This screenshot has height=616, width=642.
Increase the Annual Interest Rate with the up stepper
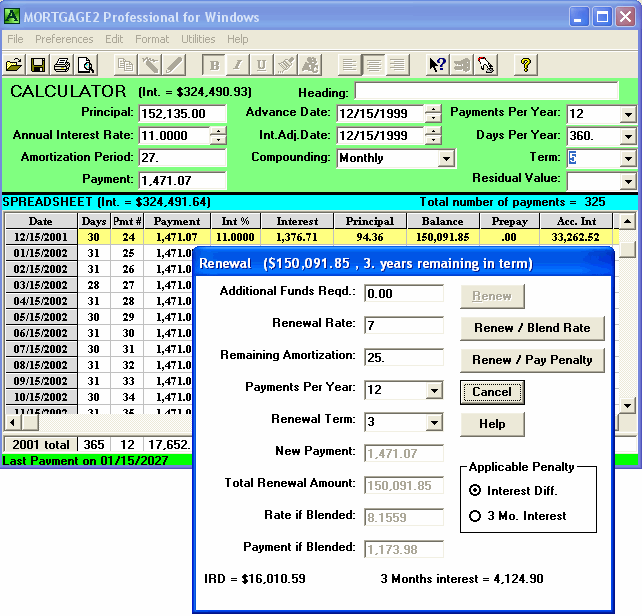(x=218, y=131)
